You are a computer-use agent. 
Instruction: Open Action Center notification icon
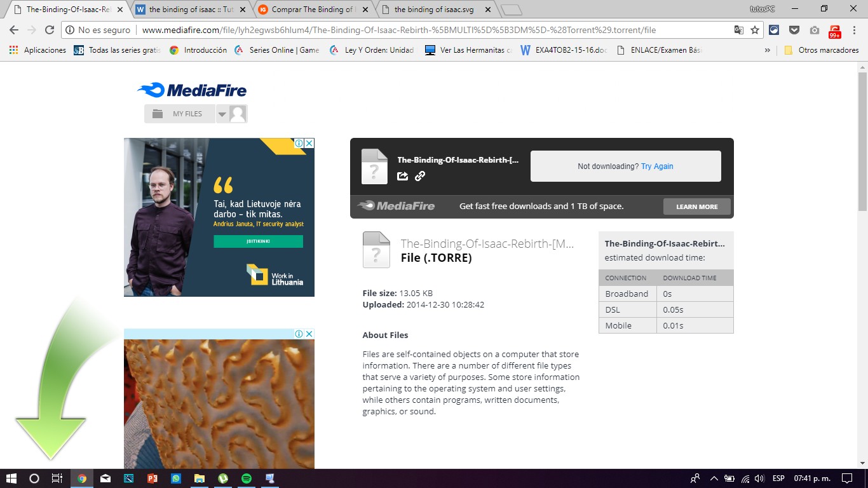846,478
